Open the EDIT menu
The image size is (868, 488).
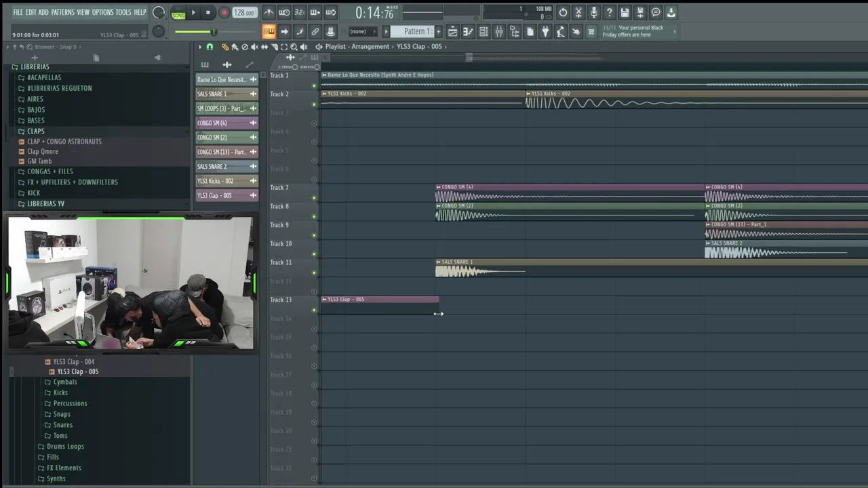[31, 12]
